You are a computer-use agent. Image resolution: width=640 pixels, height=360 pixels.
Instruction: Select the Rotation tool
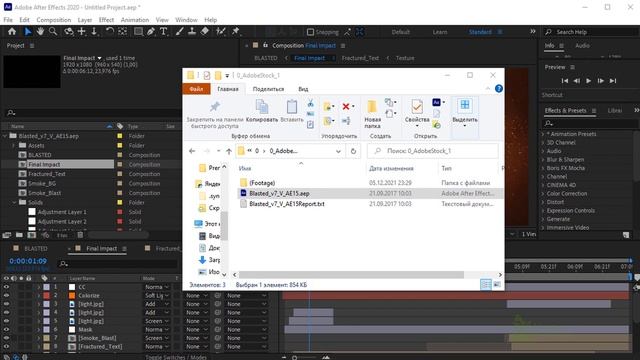[109, 31]
